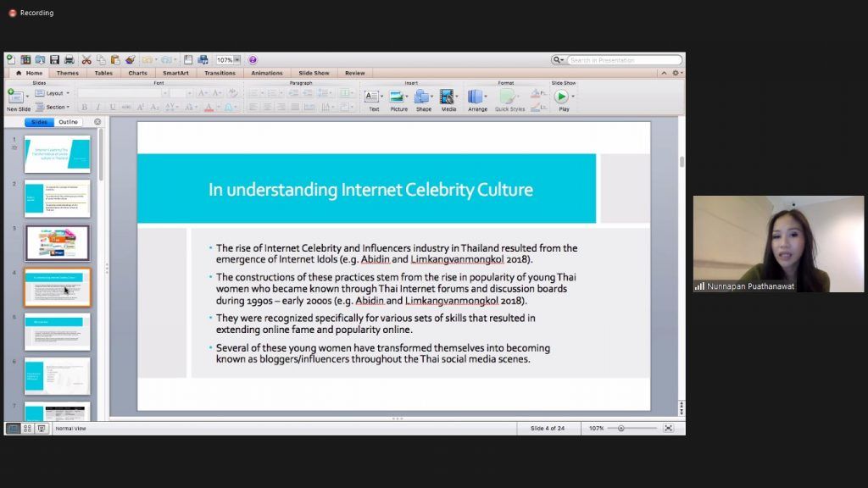868x488 pixels.
Task: Click the scissors Cut icon
Action: click(x=86, y=60)
